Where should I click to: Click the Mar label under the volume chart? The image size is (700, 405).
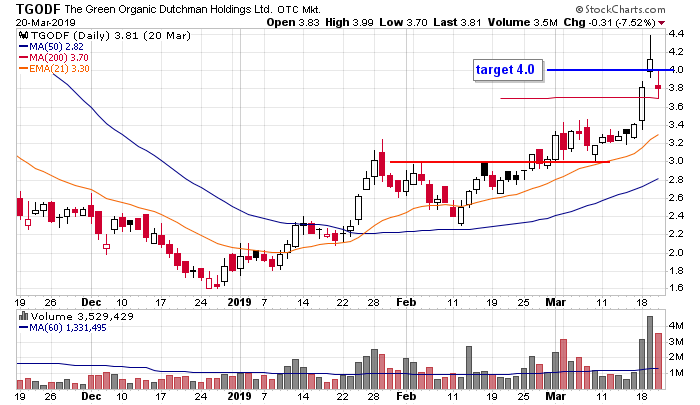coord(555,396)
